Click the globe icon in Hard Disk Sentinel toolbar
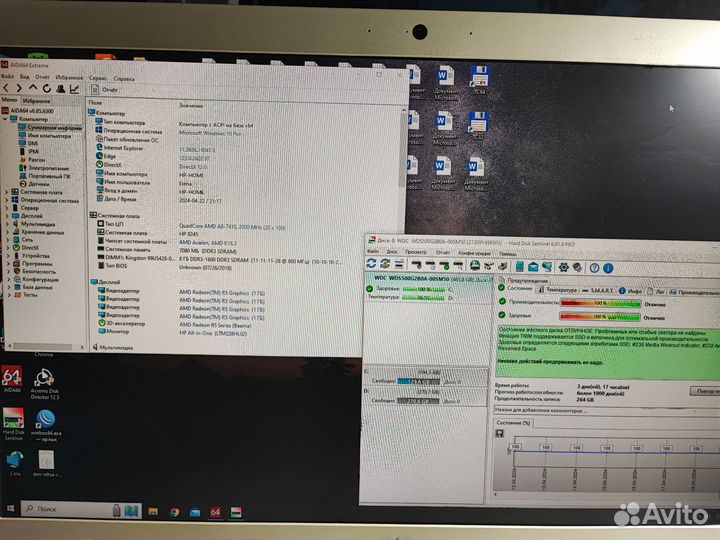This screenshot has height=540, width=720. 547,266
